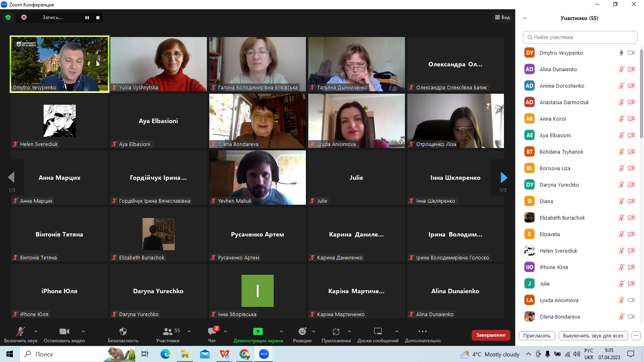Stop the recording
644x362 pixels.
pyautogui.click(x=98, y=17)
